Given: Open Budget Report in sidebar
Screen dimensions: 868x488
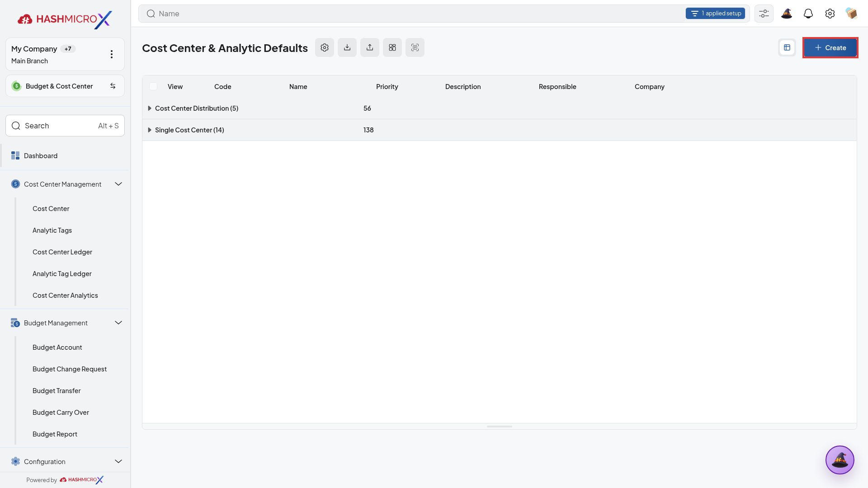Looking at the screenshot, I should click(55, 434).
